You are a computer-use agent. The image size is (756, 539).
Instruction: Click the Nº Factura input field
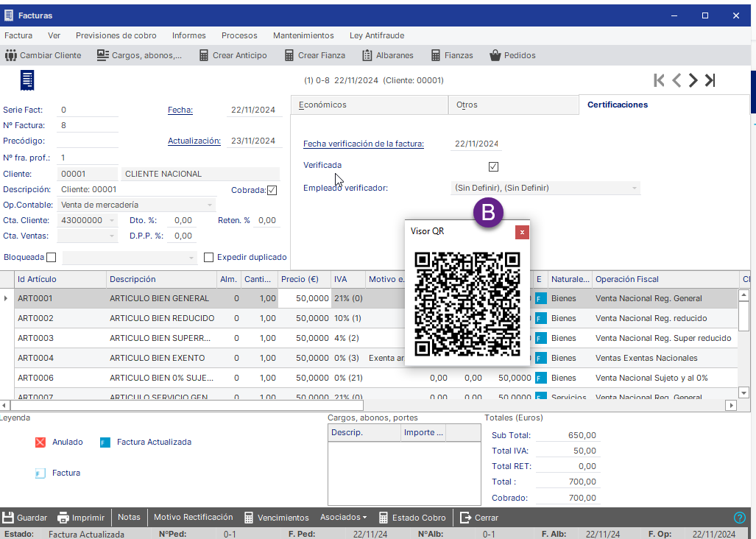(88, 125)
